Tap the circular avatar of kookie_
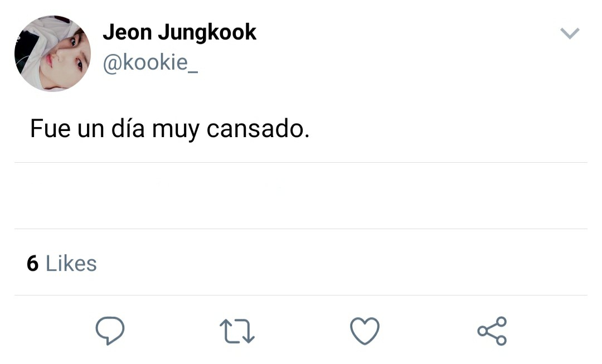The width and height of the screenshot is (602, 364). pyautogui.click(x=52, y=54)
